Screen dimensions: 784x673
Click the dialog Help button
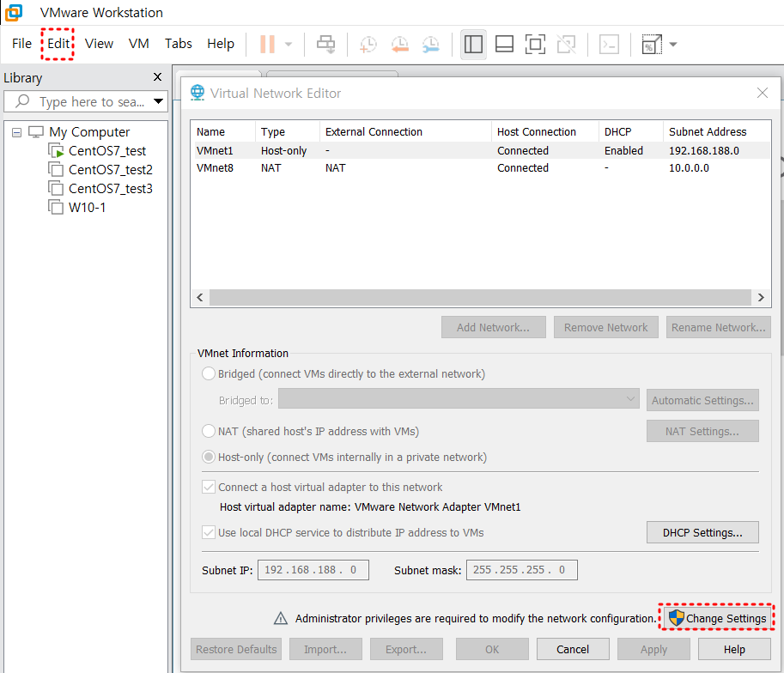pyautogui.click(x=734, y=649)
